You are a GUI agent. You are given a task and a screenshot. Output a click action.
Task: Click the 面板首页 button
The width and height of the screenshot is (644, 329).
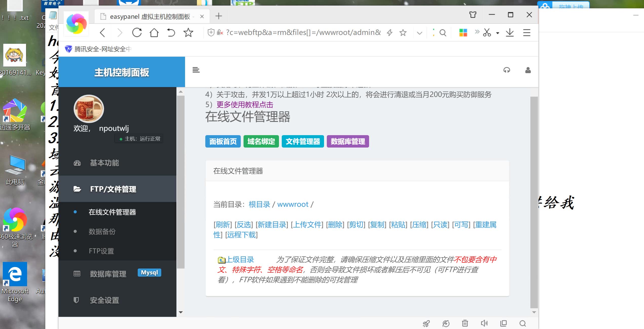pyautogui.click(x=223, y=141)
